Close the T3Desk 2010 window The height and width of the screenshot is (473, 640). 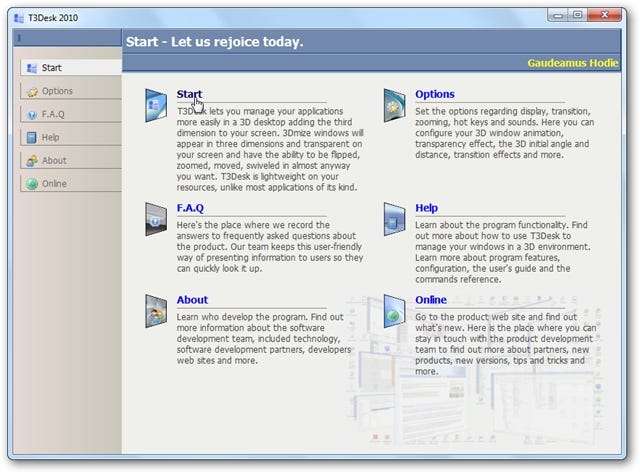click(604, 16)
